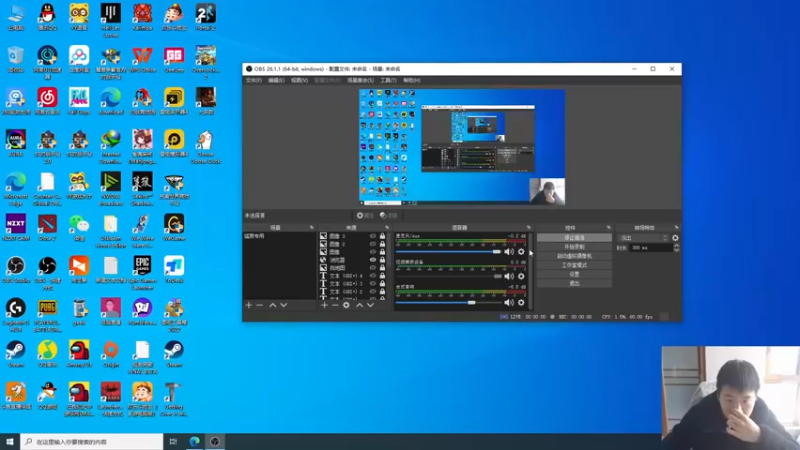
Task: Click 工作室模式 studio mode button
Action: point(574,265)
